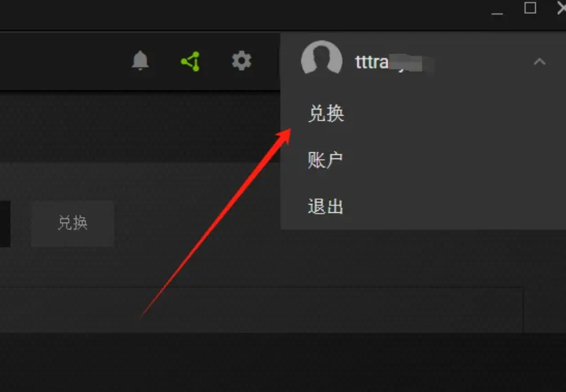The width and height of the screenshot is (566, 392).
Task: Click the wide dark panel below 兑换 button
Action: pos(261,310)
